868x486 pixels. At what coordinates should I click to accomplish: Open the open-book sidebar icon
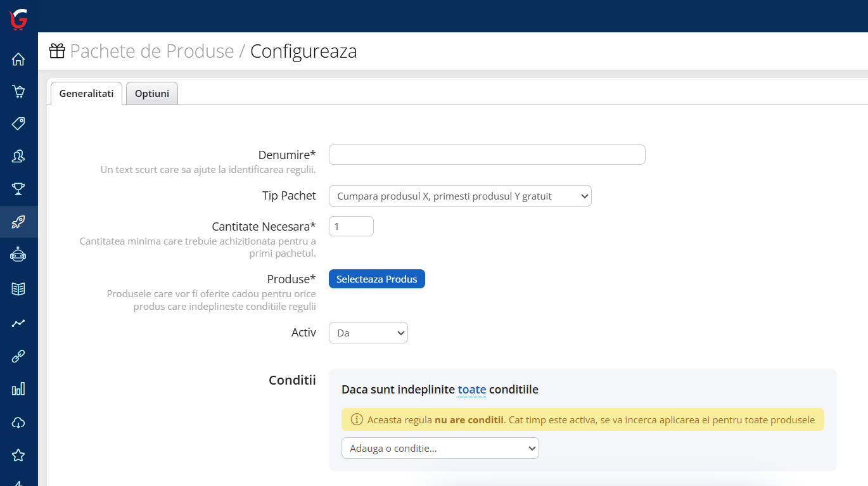click(18, 289)
